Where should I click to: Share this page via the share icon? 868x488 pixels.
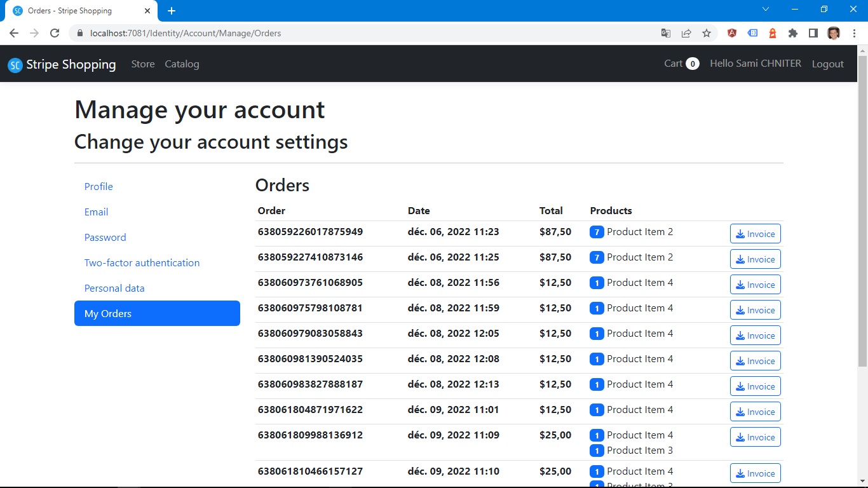(686, 34)
